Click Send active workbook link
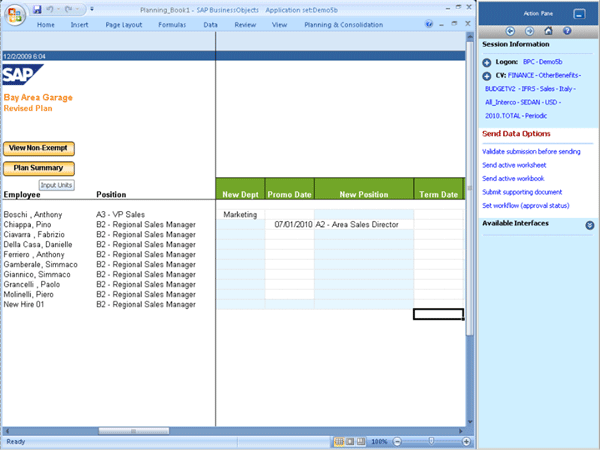Image resolution: width=600 pixels, height=450 pixels. coord(513,178)
